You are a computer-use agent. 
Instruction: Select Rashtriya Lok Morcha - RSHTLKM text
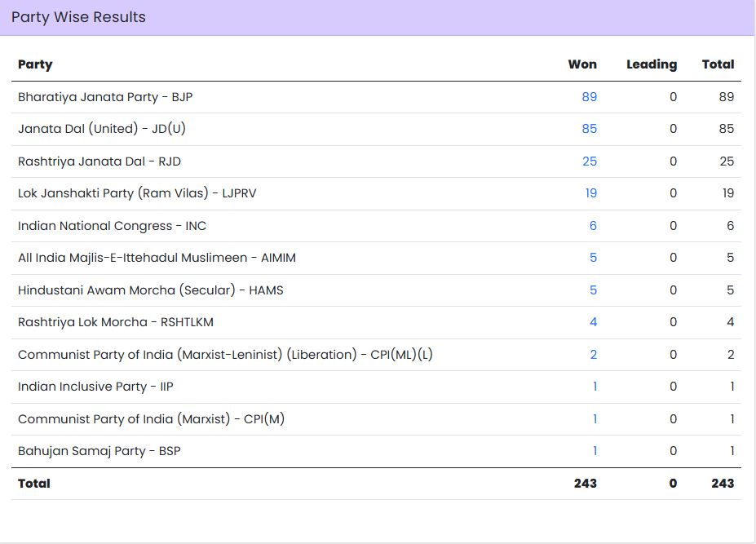(116, 322)
